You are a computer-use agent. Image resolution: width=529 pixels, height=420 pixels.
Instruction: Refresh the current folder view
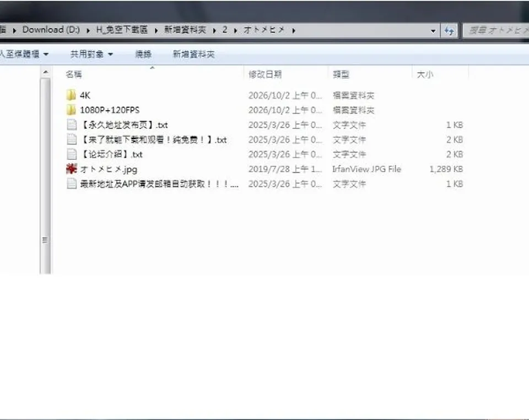[449, 31]
